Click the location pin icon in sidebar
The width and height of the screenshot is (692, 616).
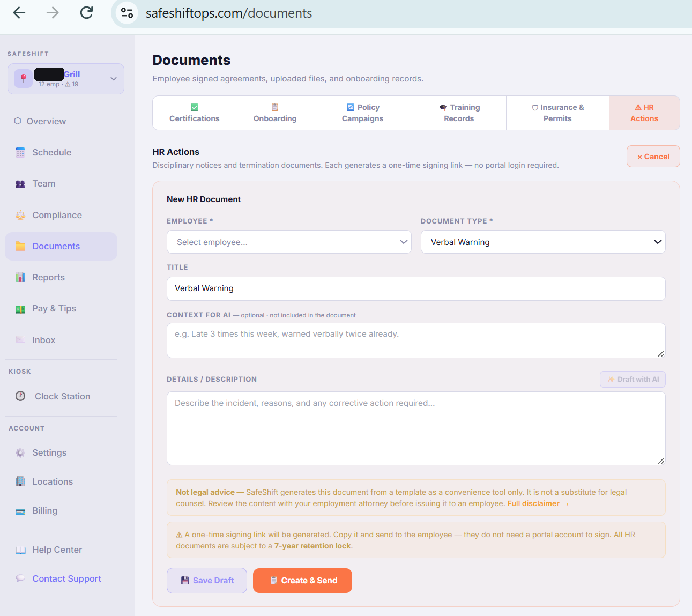point(24,78)
